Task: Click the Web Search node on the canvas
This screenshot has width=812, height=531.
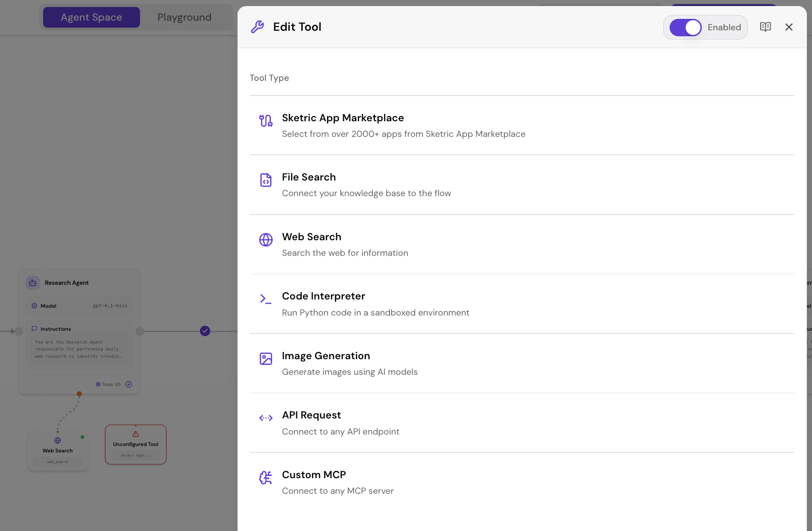Action: click(57, 450)
